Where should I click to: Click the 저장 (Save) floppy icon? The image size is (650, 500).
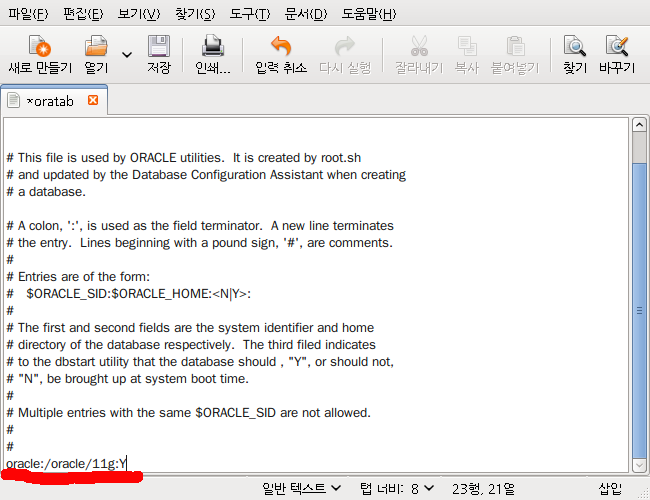pyautogui.click(x=159, y=46)
